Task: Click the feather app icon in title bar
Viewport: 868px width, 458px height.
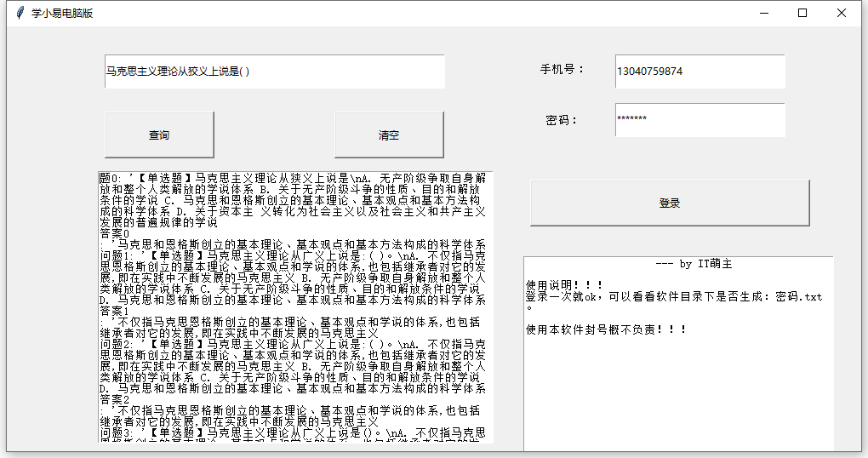Action: coord(19,13)
